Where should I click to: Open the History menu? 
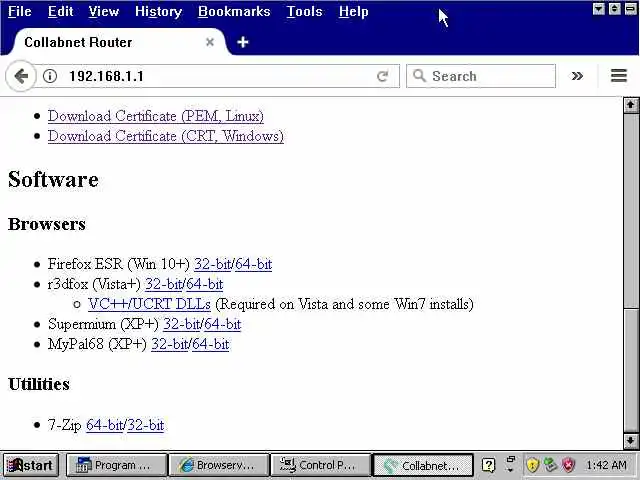158,11
